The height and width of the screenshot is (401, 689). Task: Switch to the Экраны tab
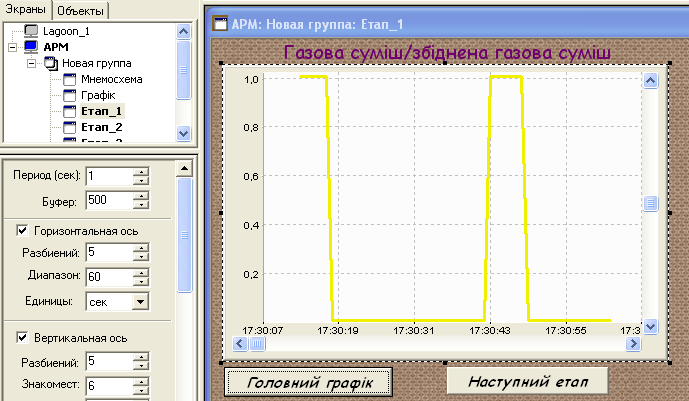point(25,9)
